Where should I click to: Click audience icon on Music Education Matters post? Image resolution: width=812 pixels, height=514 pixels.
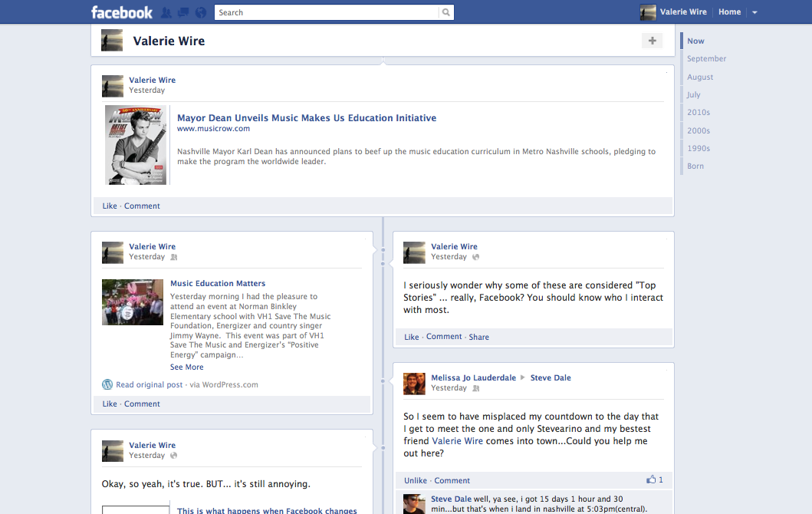(x=174, y=257)
